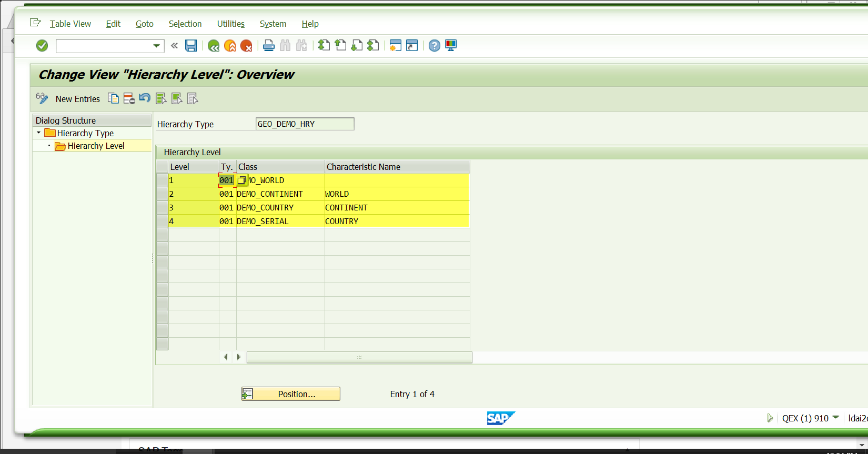Click the Deselect All icon
Screen dimensions: 868x454
click(x=193, y=98)
